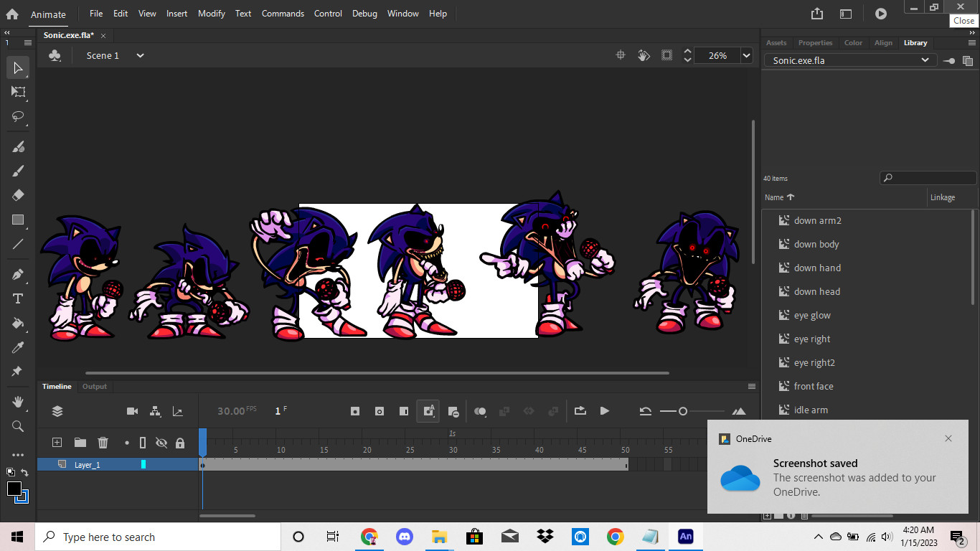Create a new layer
Image resolution: width=980 pixels, height=551 pixels.
57,443
